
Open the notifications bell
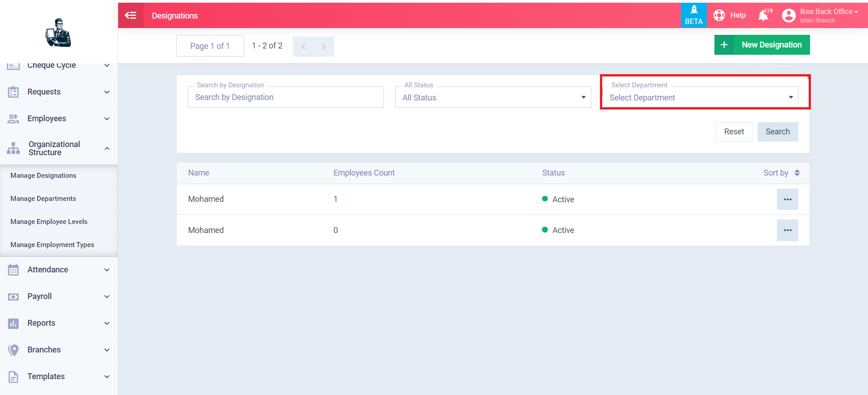coord(763,15)
